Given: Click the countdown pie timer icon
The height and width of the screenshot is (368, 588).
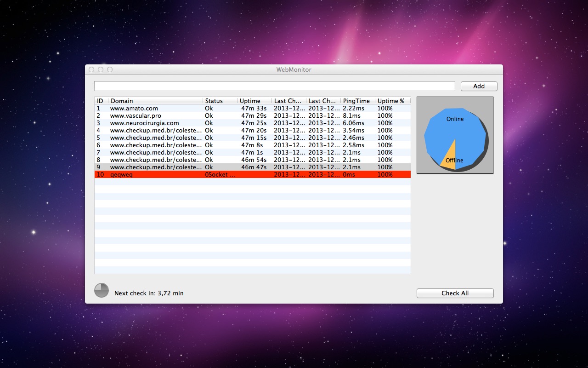Looking at the screenshot, I should (x=102, y=290).
